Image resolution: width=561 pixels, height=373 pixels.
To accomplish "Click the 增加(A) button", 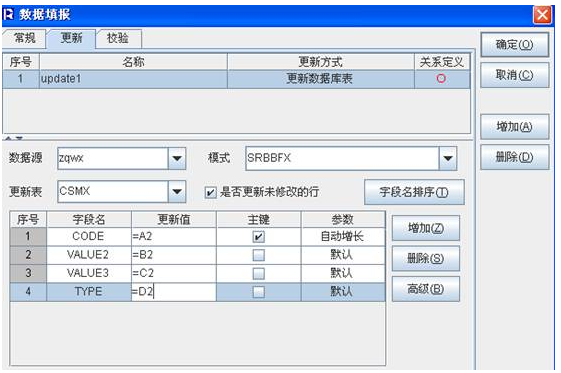I will 514,127.
